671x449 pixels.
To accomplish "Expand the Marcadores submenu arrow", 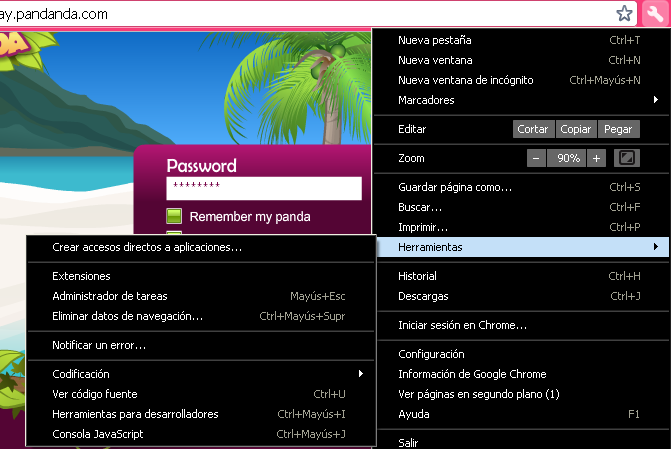I will tap(656, 100).
